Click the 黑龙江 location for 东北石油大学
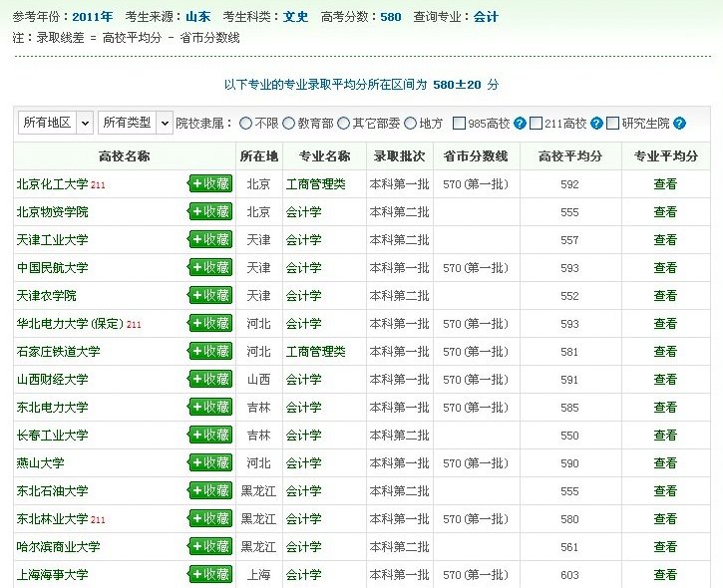 [258, 491]
